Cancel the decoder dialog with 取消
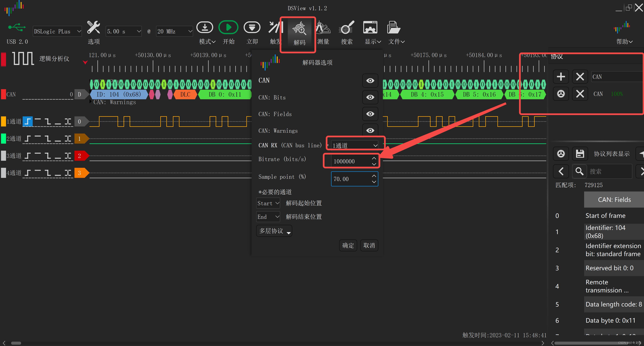The width and height of the screenshot is (644, 346). pos(369,245)
